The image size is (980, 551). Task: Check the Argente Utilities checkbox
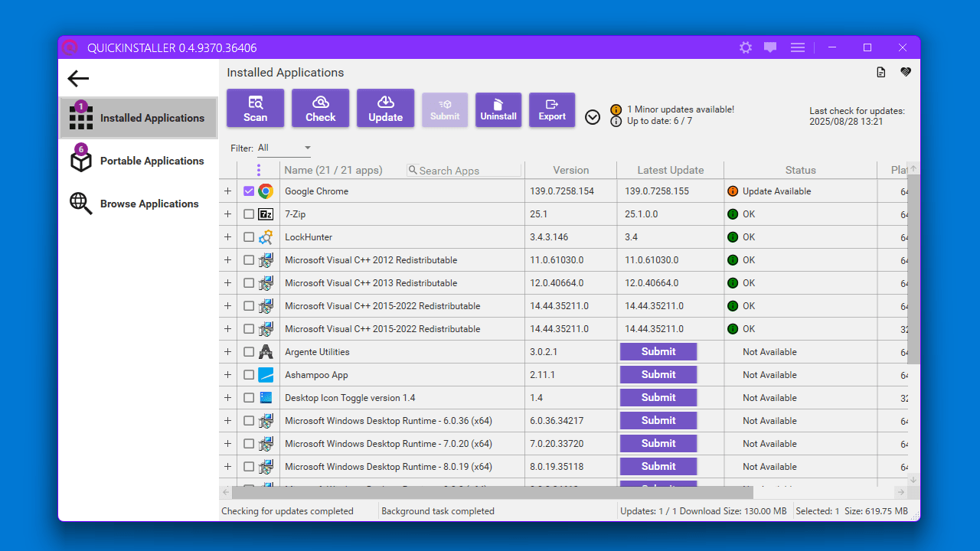[x=249, y=352]
